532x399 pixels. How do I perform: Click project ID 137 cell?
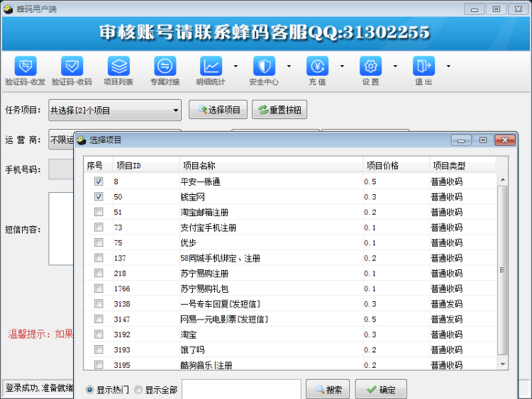pyautogui.click(x=120, y=258)
